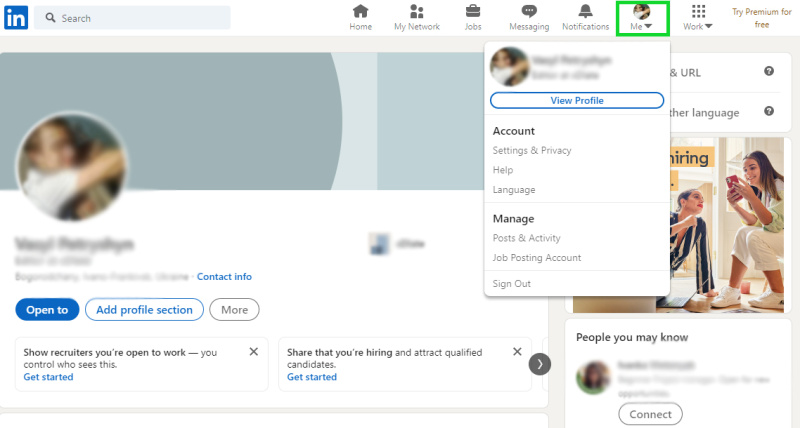Image resolution: width=800 pixels, height=428 pixels.
Task: Open the Notifications bell icon
Action: [x=586, y=11]
